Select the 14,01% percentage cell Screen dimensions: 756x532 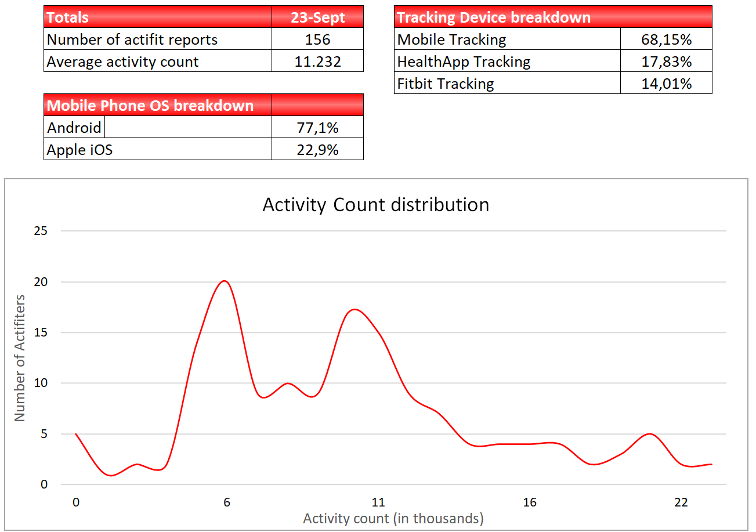(x=666, y=84)
